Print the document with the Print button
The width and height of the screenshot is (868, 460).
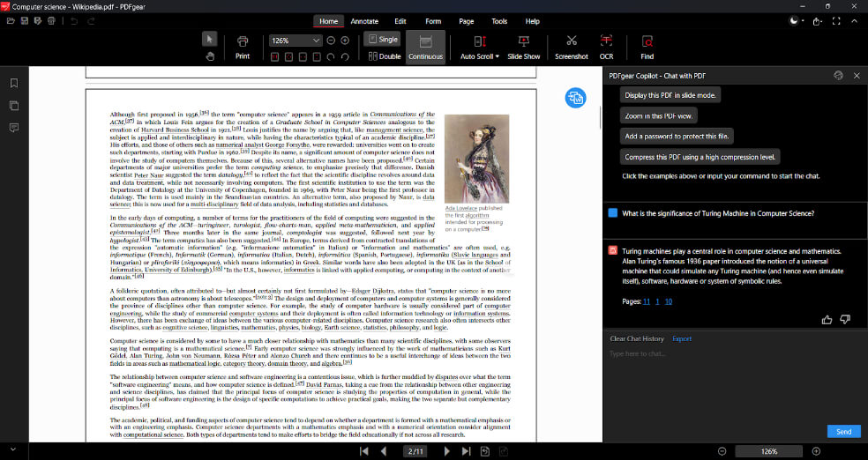tap(243, 47)
